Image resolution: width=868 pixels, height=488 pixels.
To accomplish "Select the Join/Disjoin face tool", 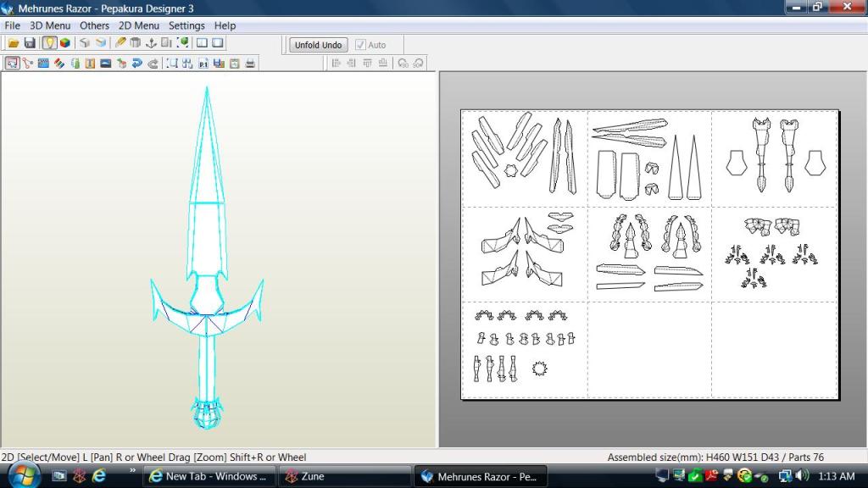I will [28, 63].
